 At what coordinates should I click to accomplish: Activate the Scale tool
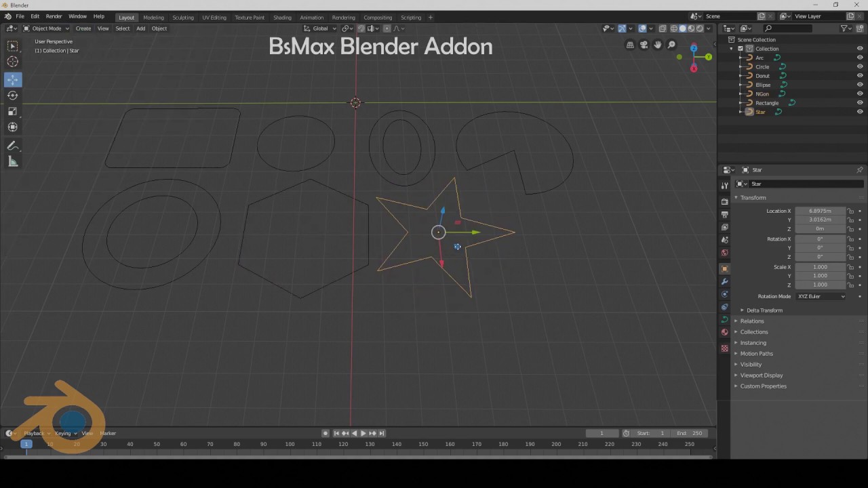click(x=12, y=111)
